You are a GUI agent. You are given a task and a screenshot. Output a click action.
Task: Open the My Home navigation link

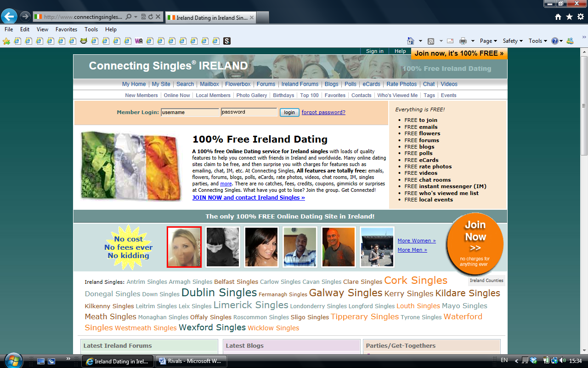tap(134, 84)
